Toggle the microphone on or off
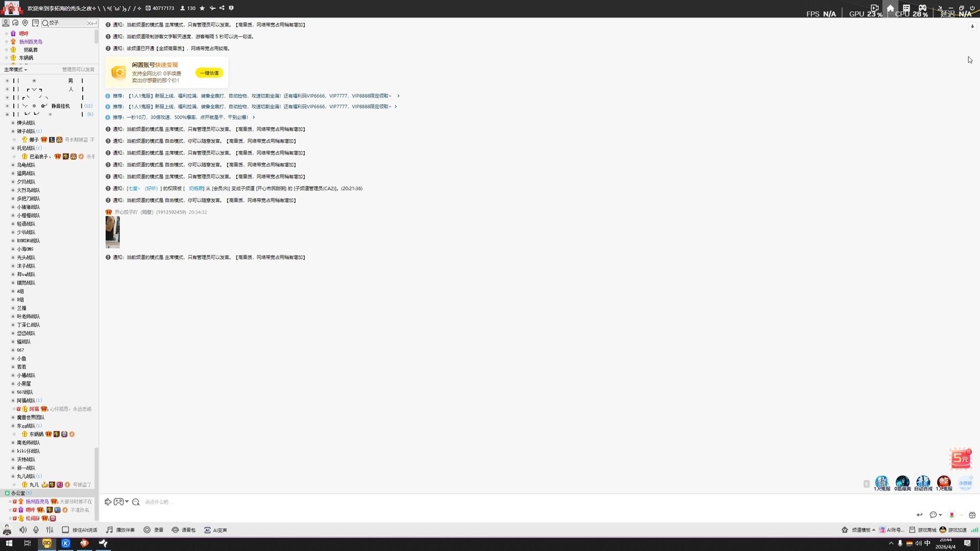This screenshot has width=980, height=551. (x=36, y=530)
